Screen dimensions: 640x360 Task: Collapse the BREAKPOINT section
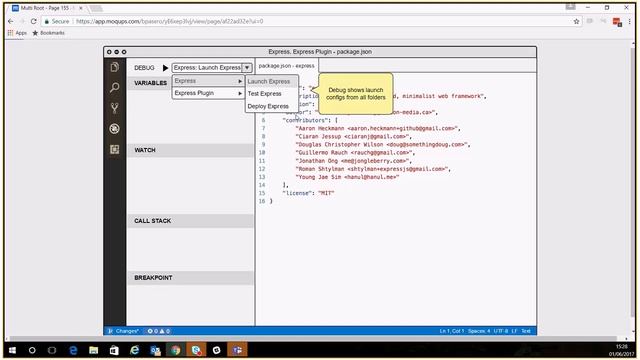pos(191,278)
